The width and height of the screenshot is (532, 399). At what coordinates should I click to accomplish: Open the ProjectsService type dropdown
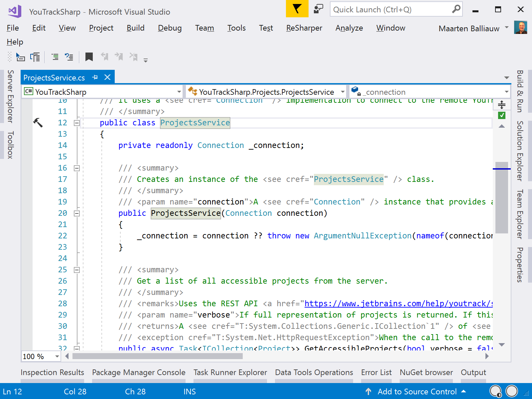(x=342, y=92)
